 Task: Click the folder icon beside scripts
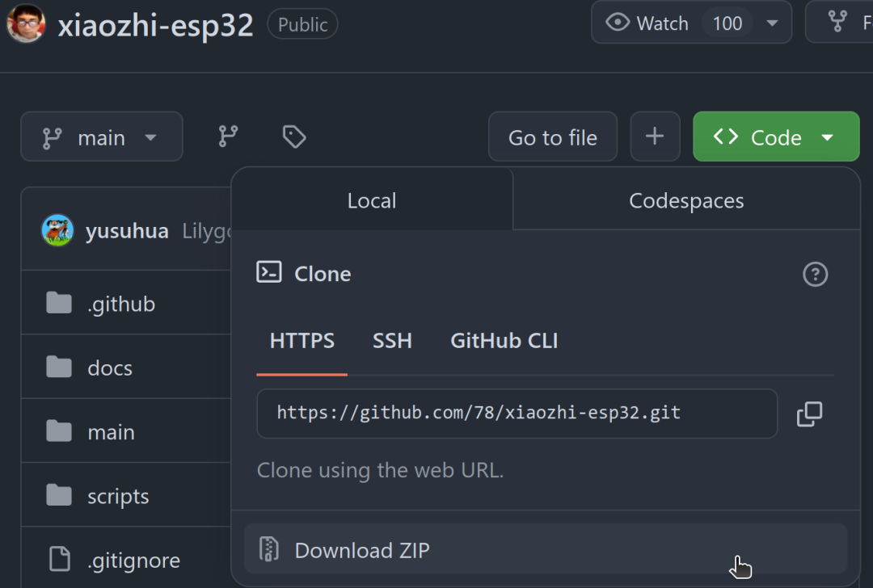(59, 495)
